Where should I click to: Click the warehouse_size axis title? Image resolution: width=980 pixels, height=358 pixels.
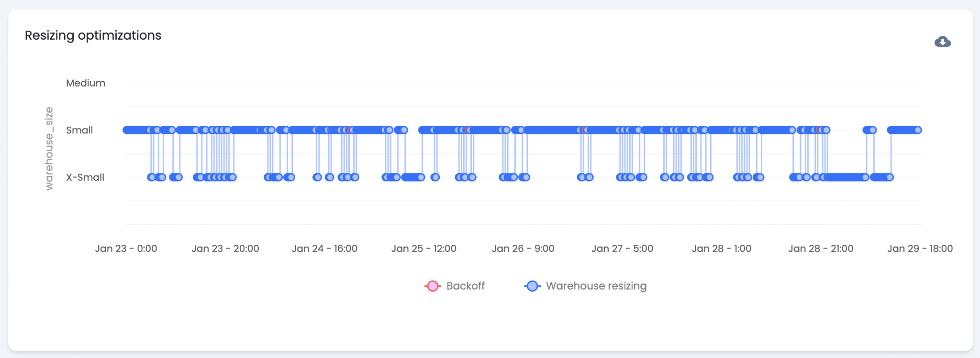click(x=49, y=149)
